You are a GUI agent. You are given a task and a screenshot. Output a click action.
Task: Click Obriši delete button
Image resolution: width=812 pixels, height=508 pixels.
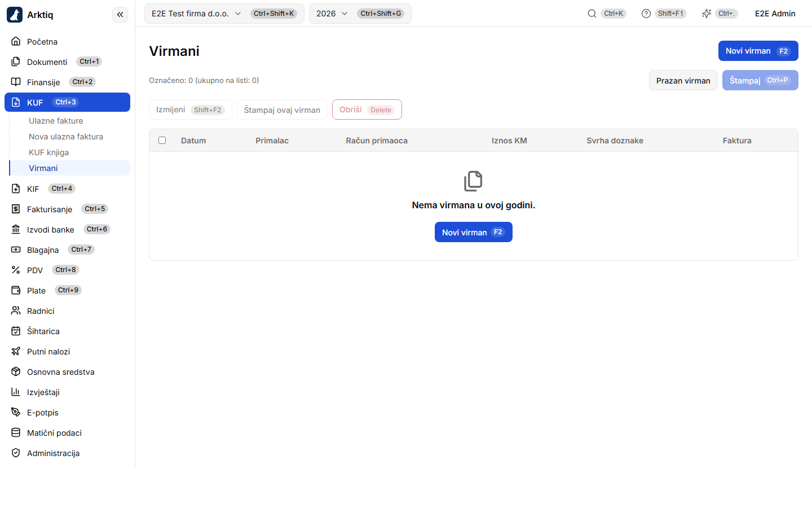click(367, 110)
